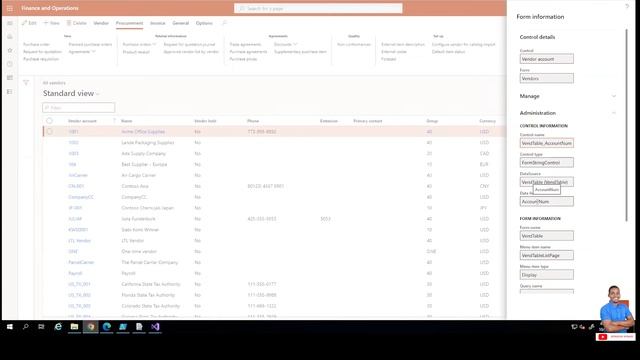
Task: Expand the left navigation hamburger menu
Action: pos(10,23)
